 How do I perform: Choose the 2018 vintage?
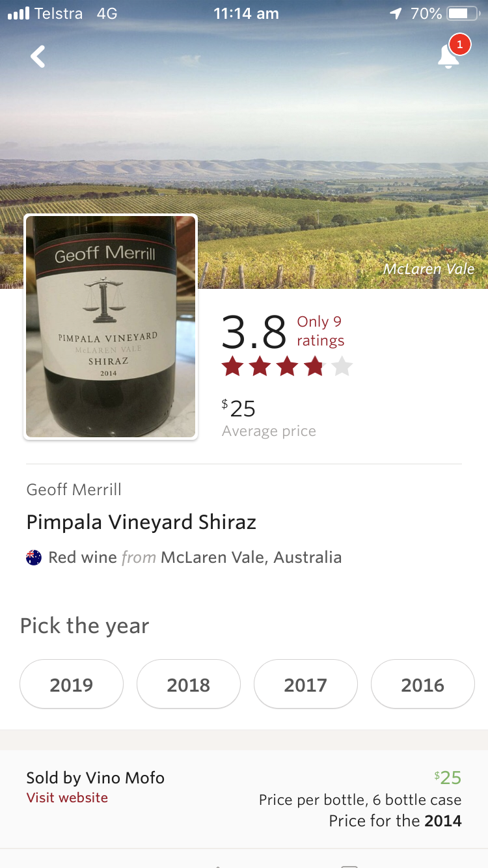pos(189,685)
